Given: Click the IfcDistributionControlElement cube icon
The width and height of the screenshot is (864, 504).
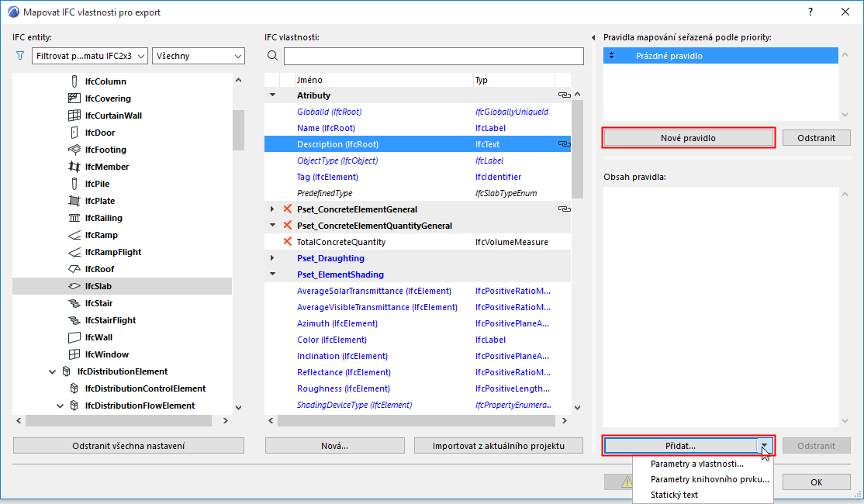Looking at the screenshot, I should point(74,389).
